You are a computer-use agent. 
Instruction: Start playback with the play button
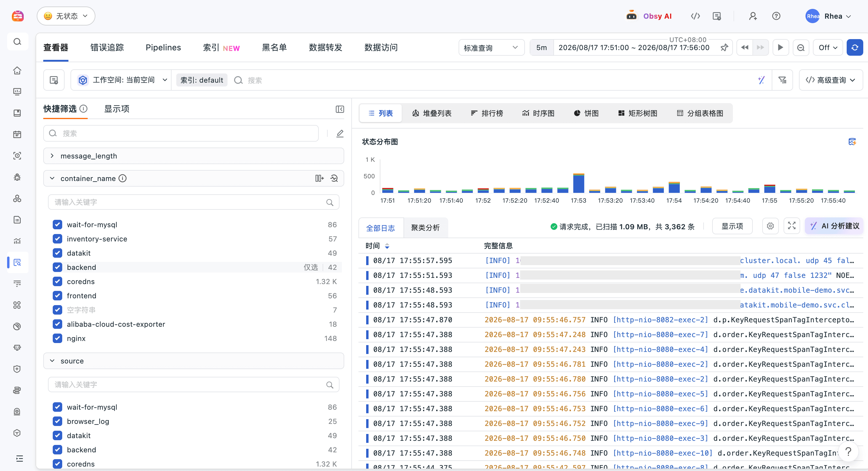coord(780,47)
